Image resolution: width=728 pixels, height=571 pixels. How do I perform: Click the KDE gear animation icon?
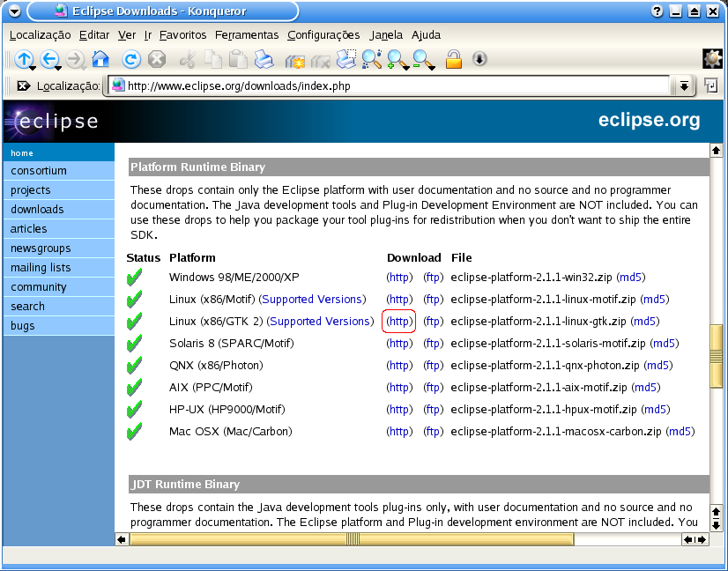pyautogui.click(x=712, y=59)
